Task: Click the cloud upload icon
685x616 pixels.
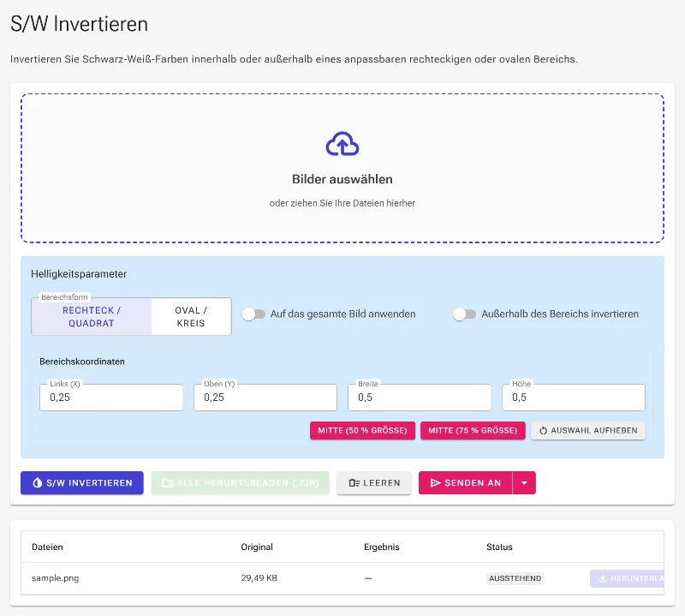Action: (342, 144)
